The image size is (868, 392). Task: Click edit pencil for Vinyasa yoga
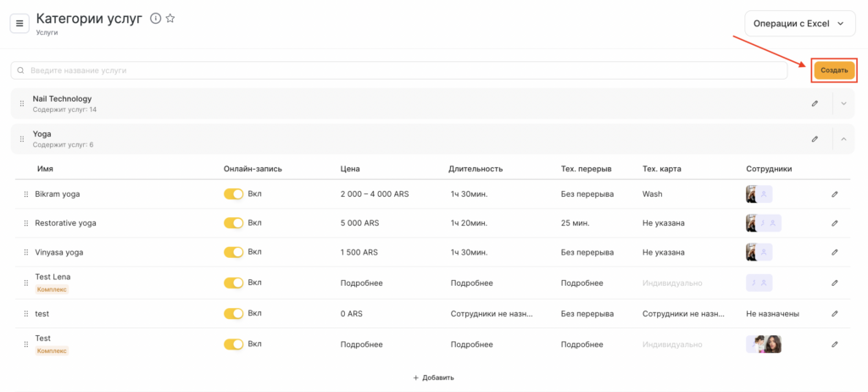[x=834, y=252]
